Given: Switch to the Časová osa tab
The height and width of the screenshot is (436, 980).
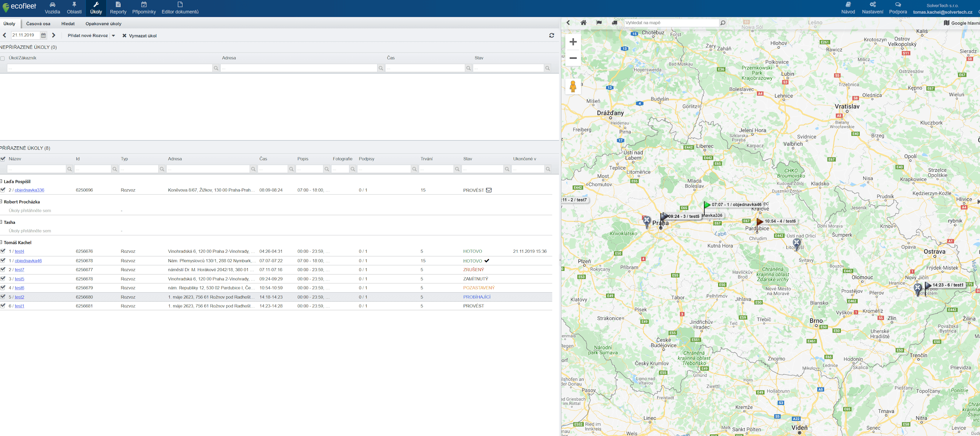Looking at the screenshot, I should [38, 24].
